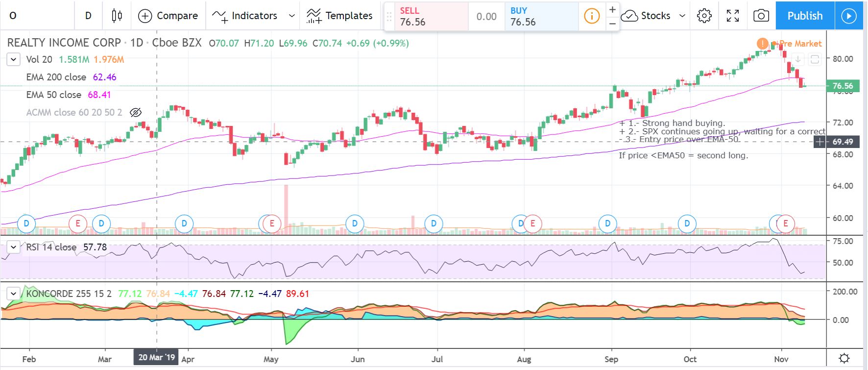Collapse the RSI 14 pane legend
The height and width of the screenshot is (370, 868).
(13, 247)
